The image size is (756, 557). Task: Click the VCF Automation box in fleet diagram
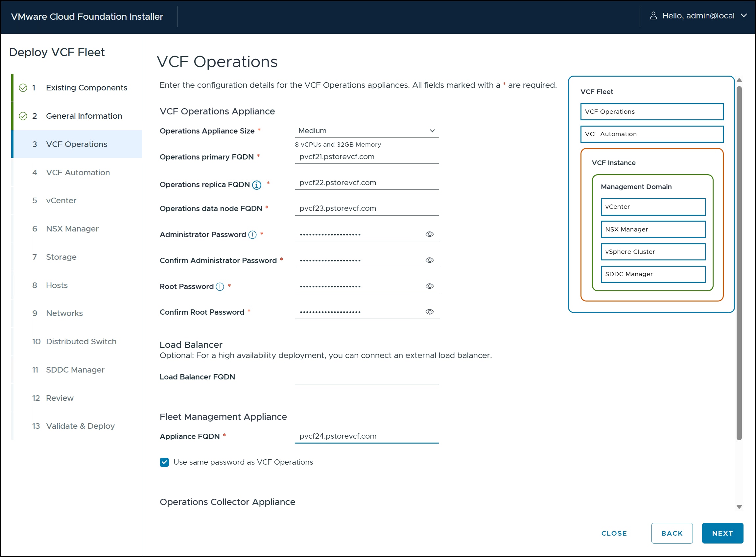click(652, 134)
